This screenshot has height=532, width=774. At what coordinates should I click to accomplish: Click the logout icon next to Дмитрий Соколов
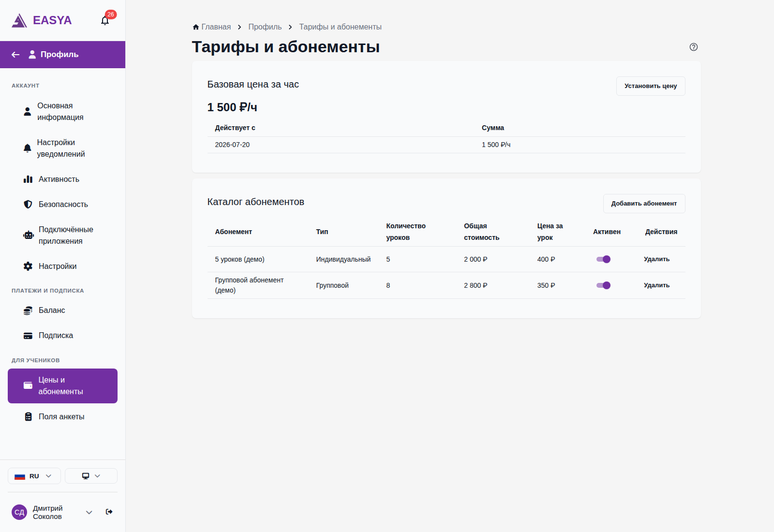click(x=109, y=512)
